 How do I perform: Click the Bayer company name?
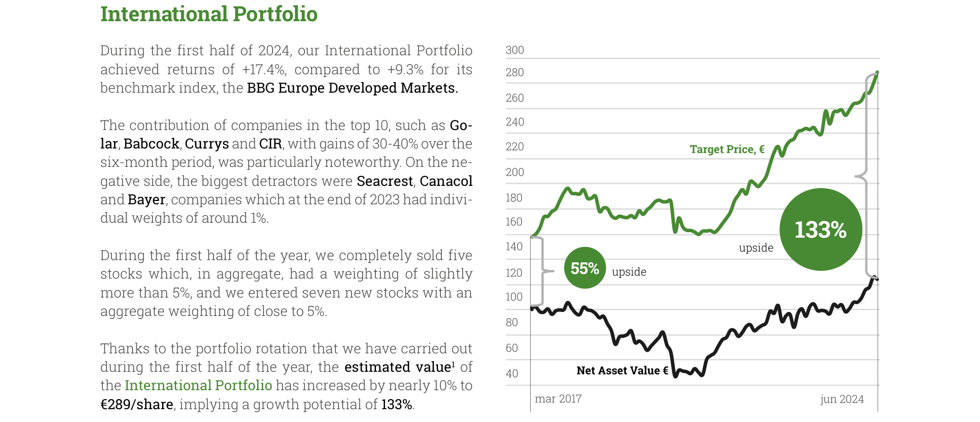146,200
